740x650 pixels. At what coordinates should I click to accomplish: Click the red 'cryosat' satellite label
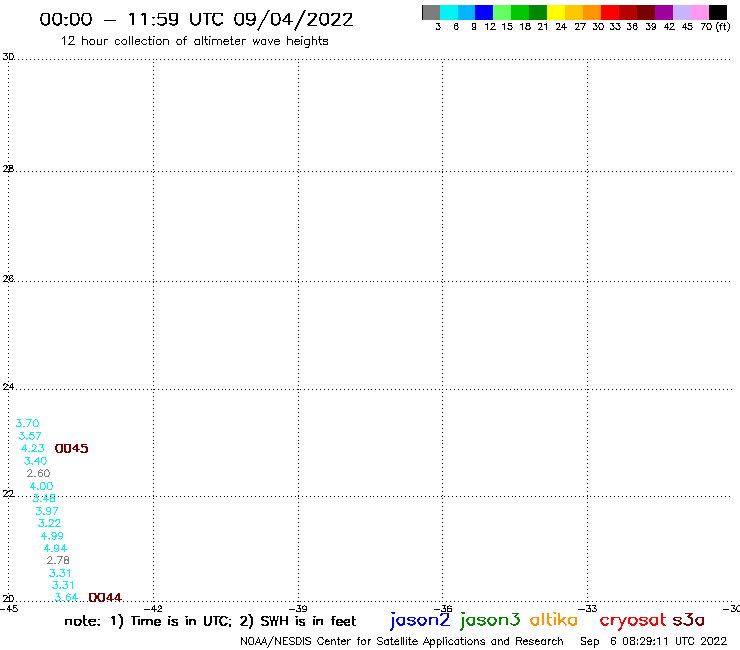(633, 620)
